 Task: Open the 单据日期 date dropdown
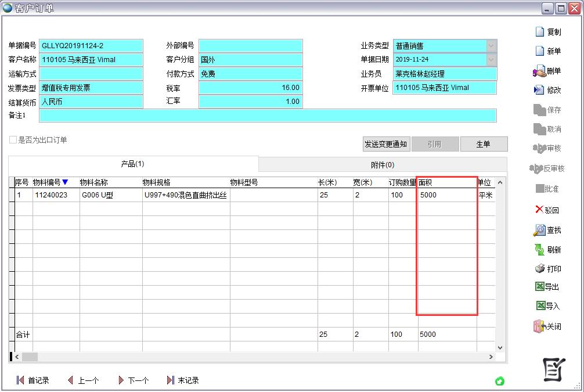pos(491,59)
